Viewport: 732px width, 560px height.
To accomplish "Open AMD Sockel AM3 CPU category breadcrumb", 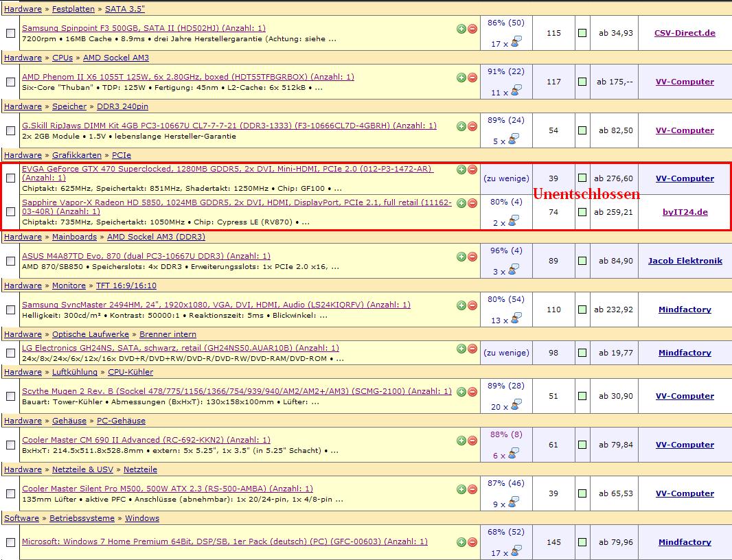I will point(116,58).
